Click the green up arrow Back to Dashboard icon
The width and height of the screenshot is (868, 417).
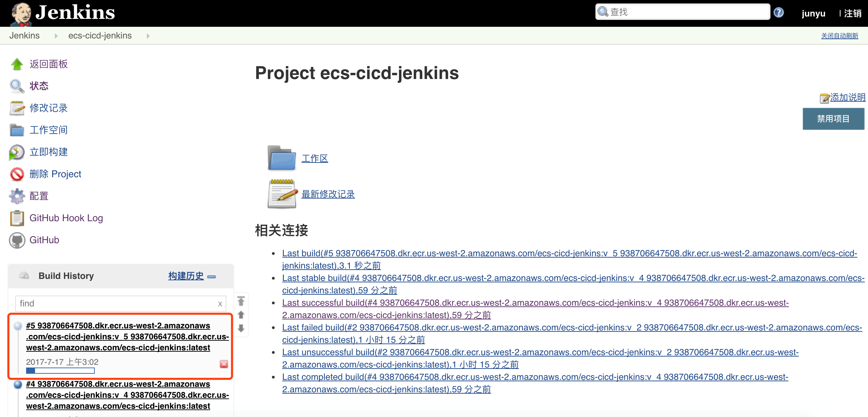[x=16, y=64]
